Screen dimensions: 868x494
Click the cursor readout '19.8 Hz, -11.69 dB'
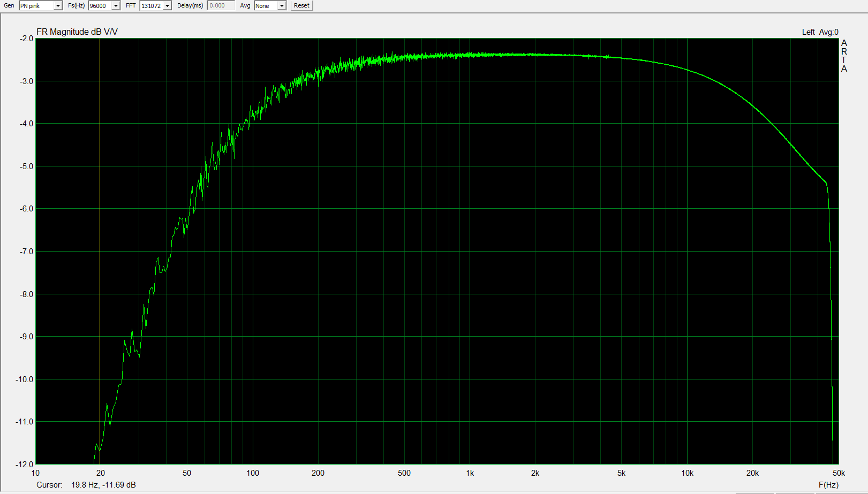(103, 485)
